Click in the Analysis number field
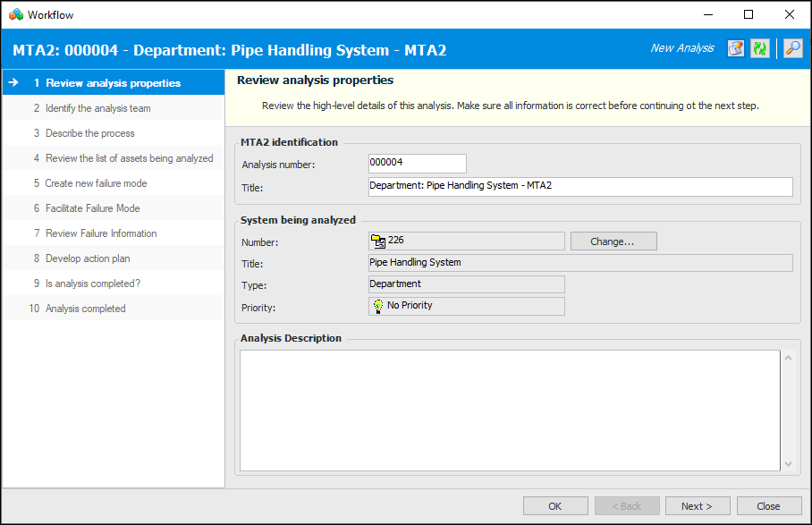 (x=417, y=164)
